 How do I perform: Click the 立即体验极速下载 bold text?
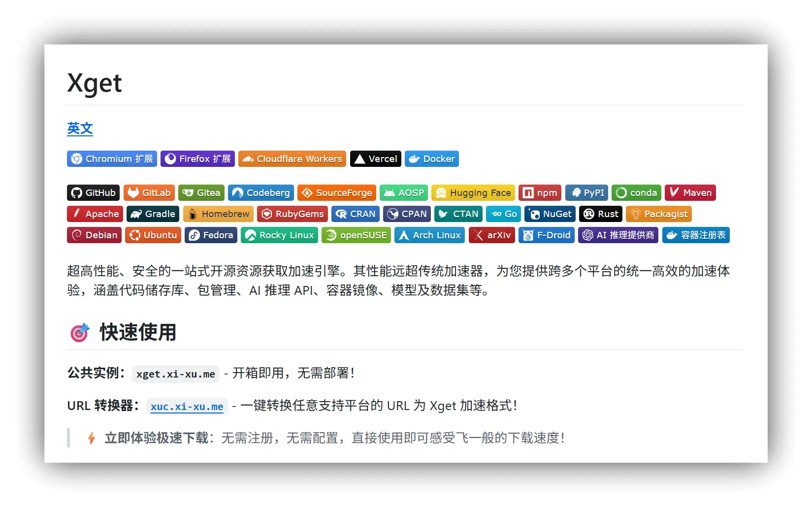[157, 438]
